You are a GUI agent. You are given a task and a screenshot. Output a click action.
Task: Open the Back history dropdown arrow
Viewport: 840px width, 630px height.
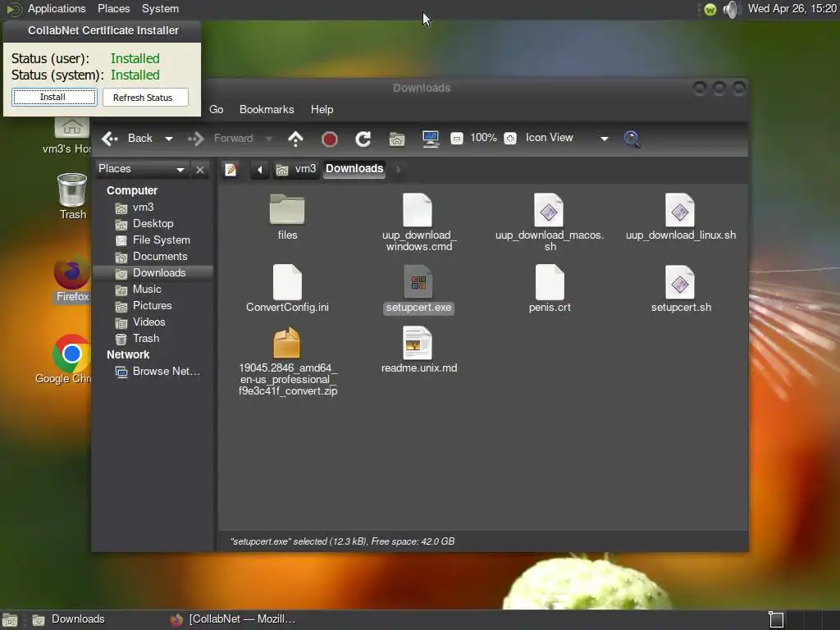tap(169, 139)
